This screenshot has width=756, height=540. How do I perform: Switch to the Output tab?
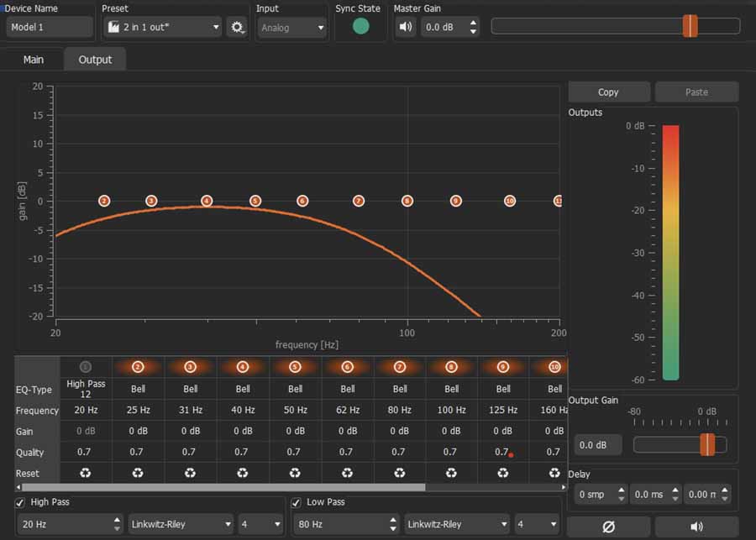pyautogui.click(x=95, y=60)
